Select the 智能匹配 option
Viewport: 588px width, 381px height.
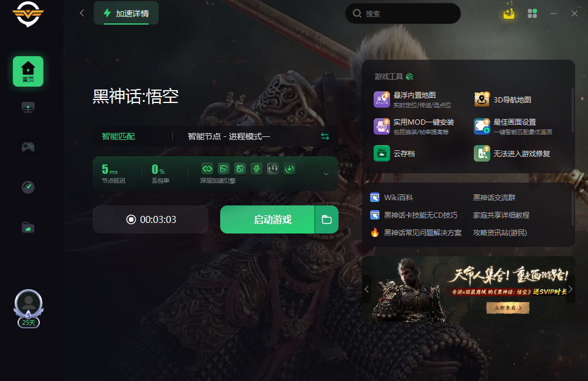coord(118,136)
